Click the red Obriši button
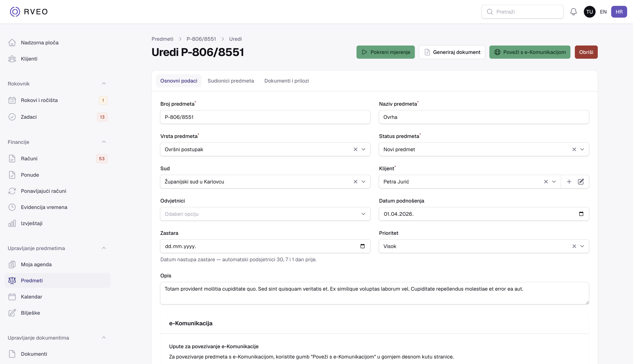This screenshot has height=364, width=633. click(586, 52)
